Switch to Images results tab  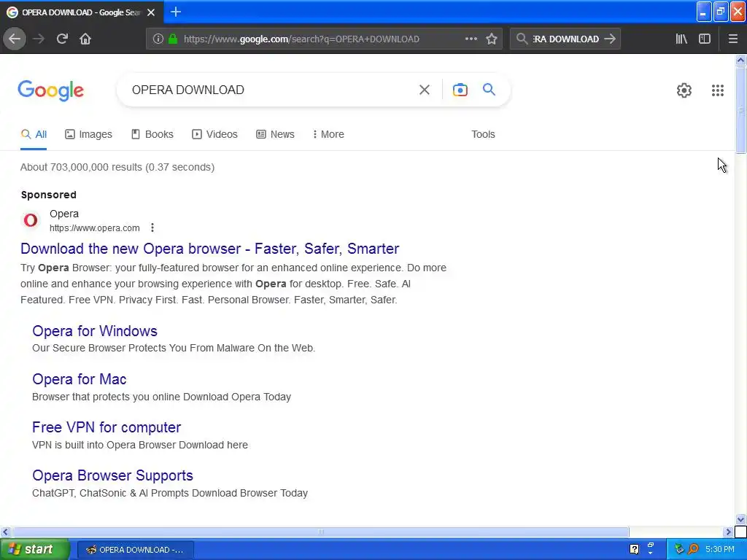(88, 134)
